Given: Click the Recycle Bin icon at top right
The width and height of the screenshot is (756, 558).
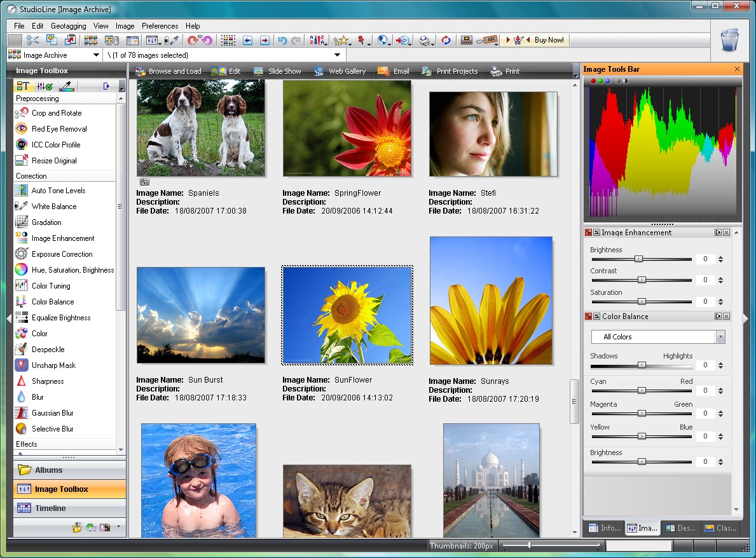Looking at the screenshot, I should point(729,40).
